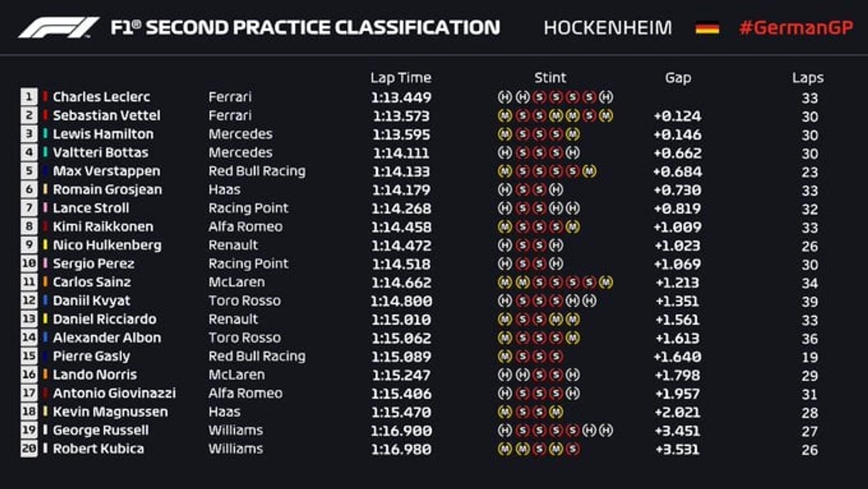Click the F1 logo
This screenshot has width=868, height=489.
[58, 27]
